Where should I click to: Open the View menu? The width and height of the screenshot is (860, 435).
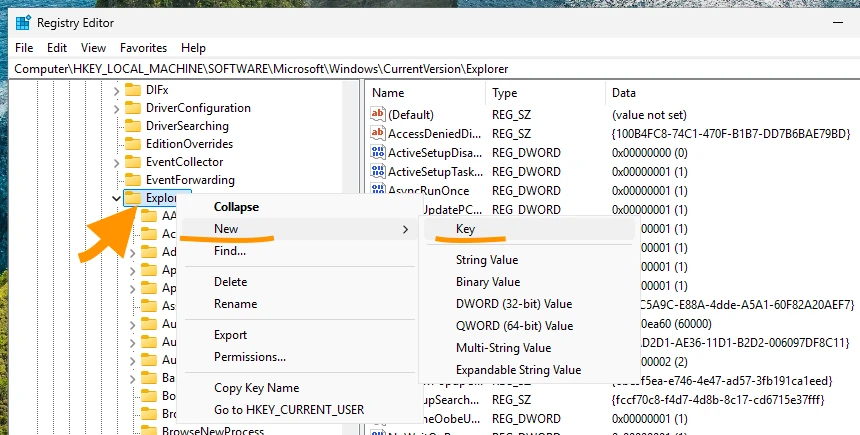[93, 48]
